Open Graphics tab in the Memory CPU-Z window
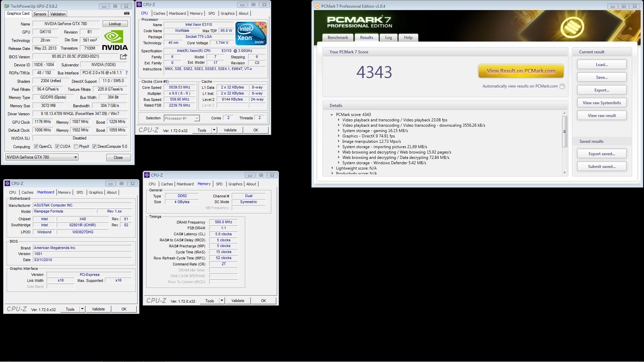 235,184
